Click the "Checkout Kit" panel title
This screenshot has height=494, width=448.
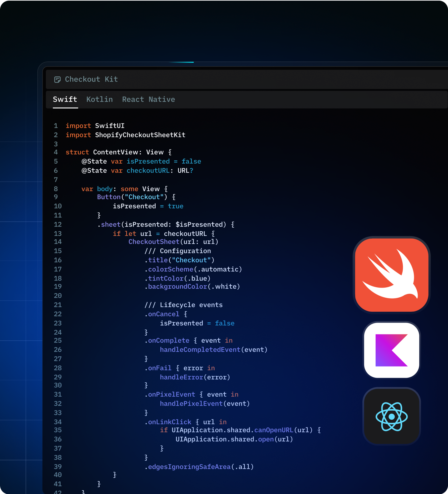click(91, 79)
